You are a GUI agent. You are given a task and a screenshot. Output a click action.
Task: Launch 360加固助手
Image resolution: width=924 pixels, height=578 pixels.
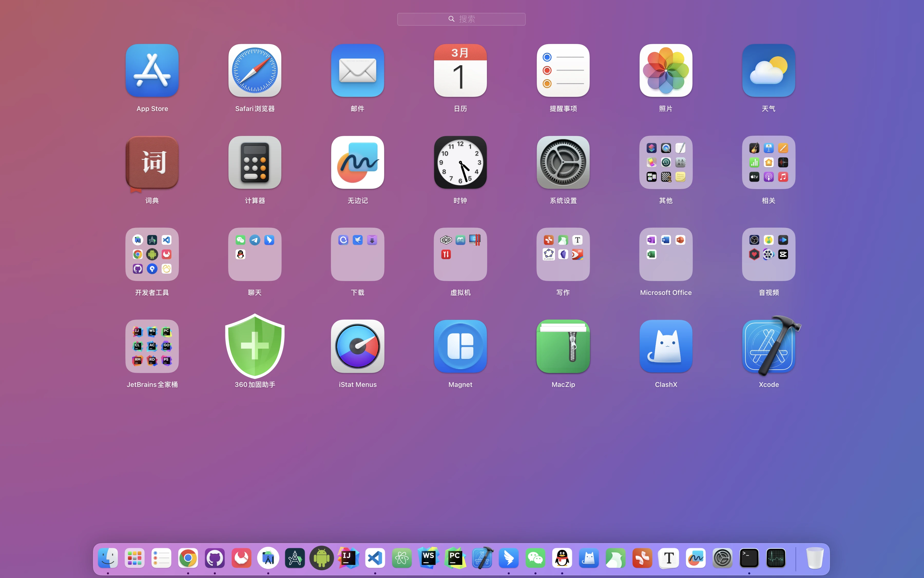pos(255,346)
